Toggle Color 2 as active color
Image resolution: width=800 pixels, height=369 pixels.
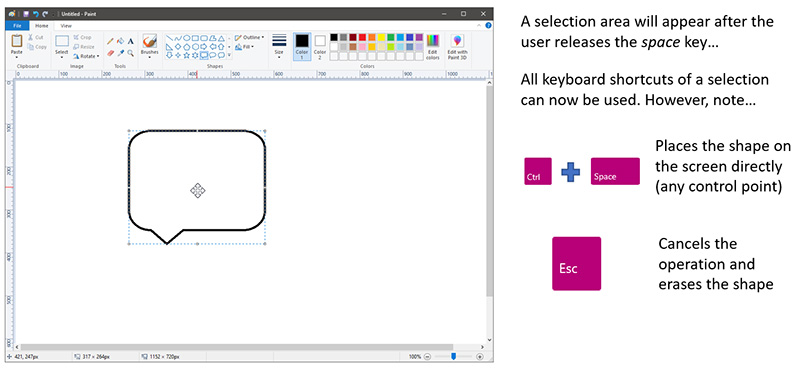(x=320, y=47)
